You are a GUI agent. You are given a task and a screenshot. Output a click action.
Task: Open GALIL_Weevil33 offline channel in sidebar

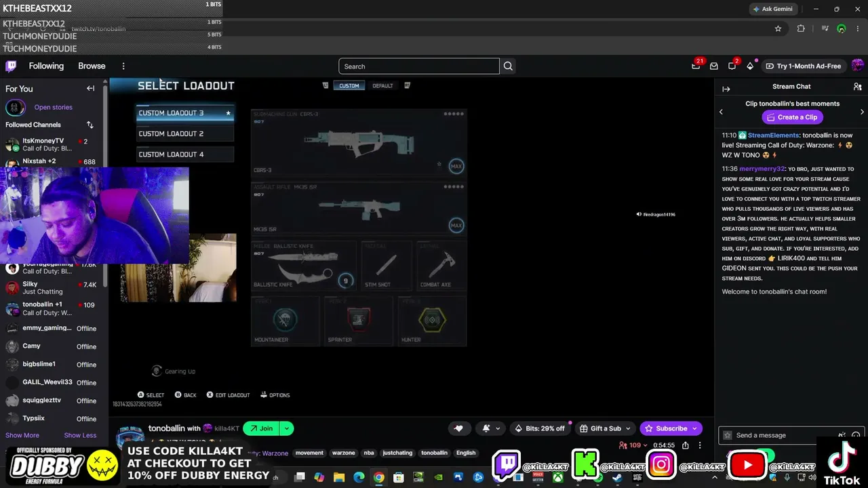pyautogui.click(x=53, y=382)
